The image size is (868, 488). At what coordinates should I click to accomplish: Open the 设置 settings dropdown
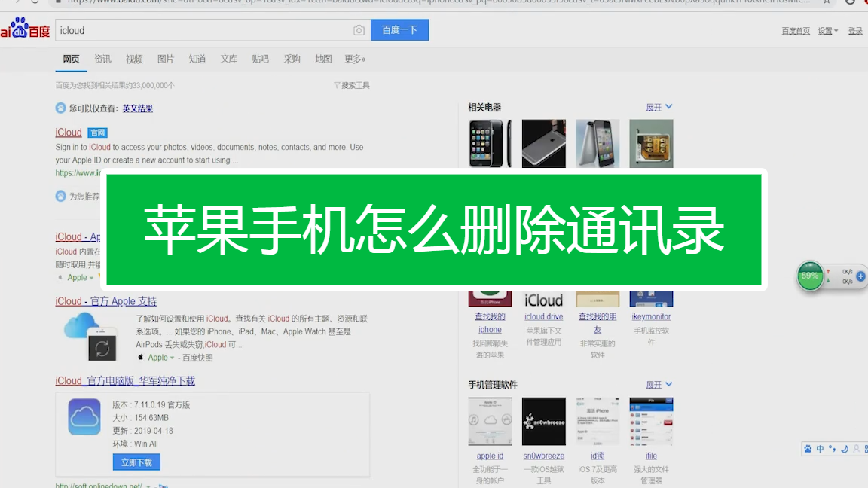coord(827,31)
